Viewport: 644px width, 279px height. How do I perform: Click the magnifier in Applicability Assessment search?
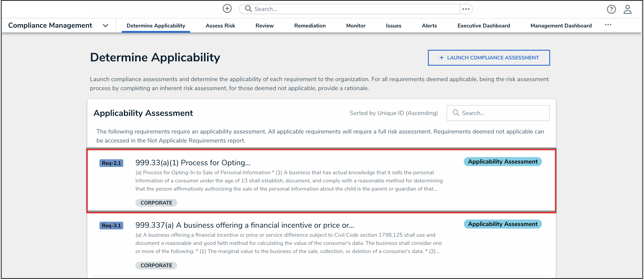[x=456, y=113]
